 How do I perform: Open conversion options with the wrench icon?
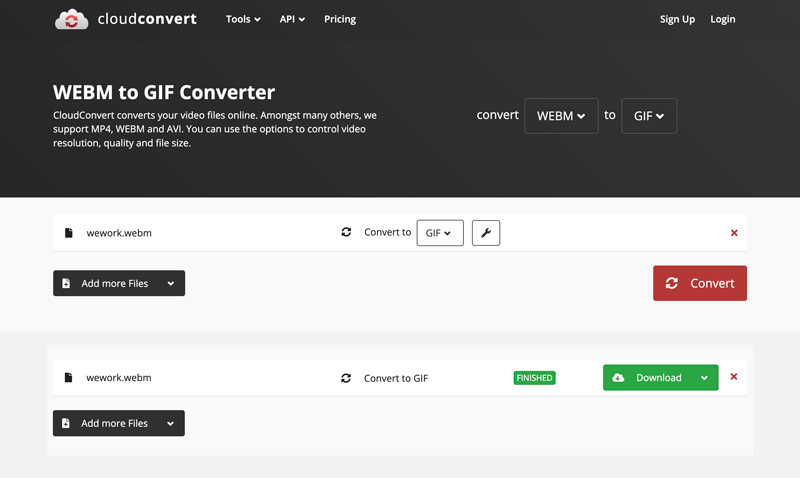click(486, 233)
